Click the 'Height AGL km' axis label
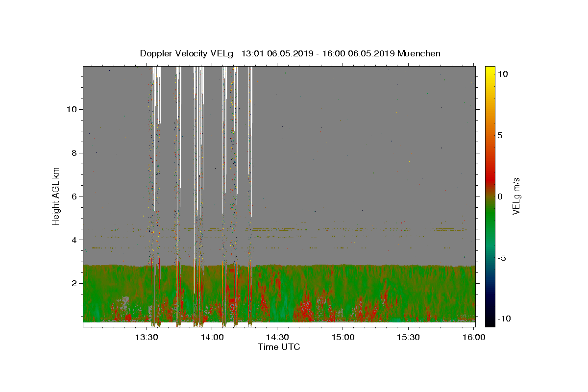This screenshot has height=392, width=588. coord(56,196)
